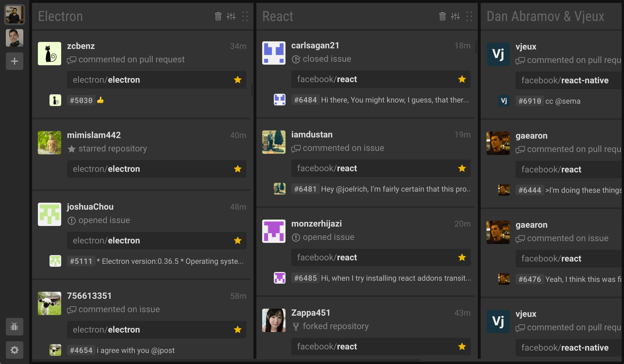
Task: Open the bug report icon in sidebar
Action: click(x=14, y=327)
